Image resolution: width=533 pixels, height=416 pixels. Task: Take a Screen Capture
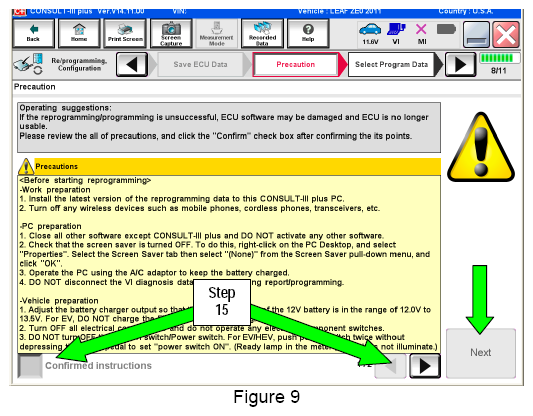click(x=171, y=33)
